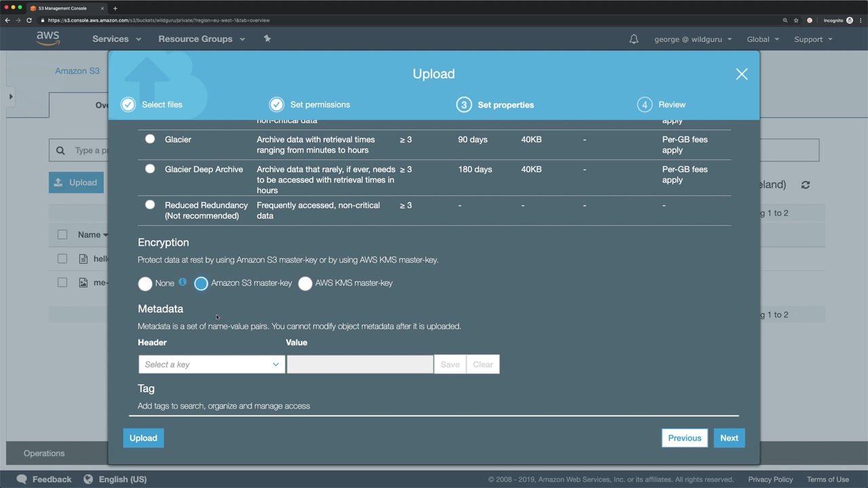Click the "180 days" cell for Glacier Deep Archive

pyautogui.click(x=475, y=169)
